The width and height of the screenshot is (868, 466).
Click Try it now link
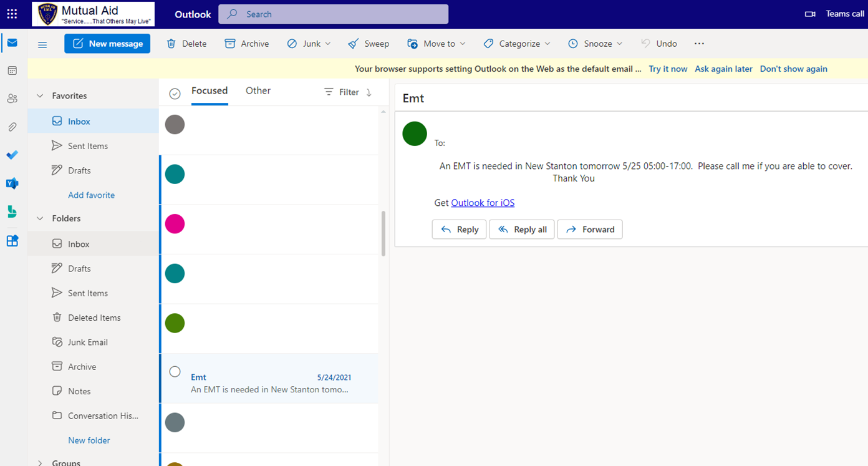pos(668,69)
